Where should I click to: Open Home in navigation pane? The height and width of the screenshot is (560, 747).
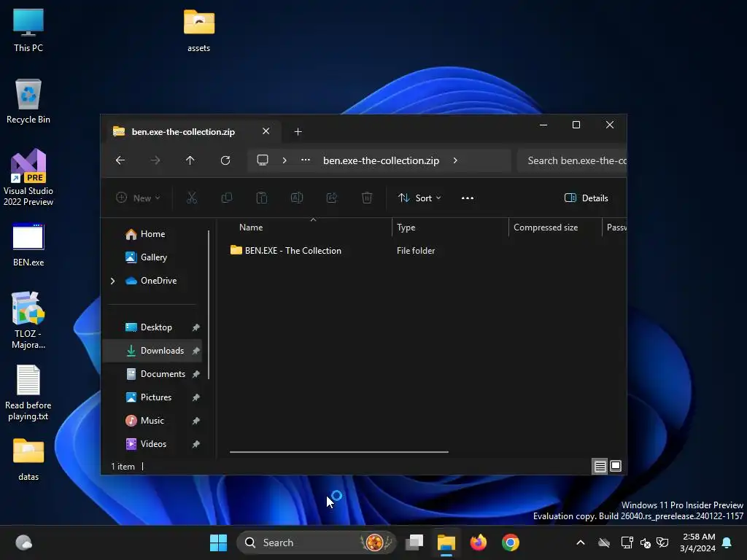152,234
